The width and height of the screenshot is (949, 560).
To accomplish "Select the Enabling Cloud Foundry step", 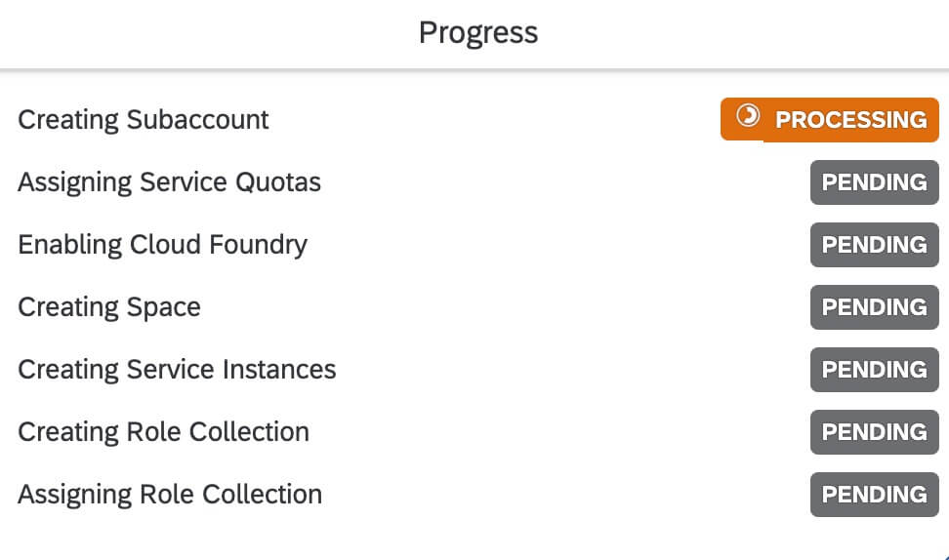I will (x=163, y=245).
